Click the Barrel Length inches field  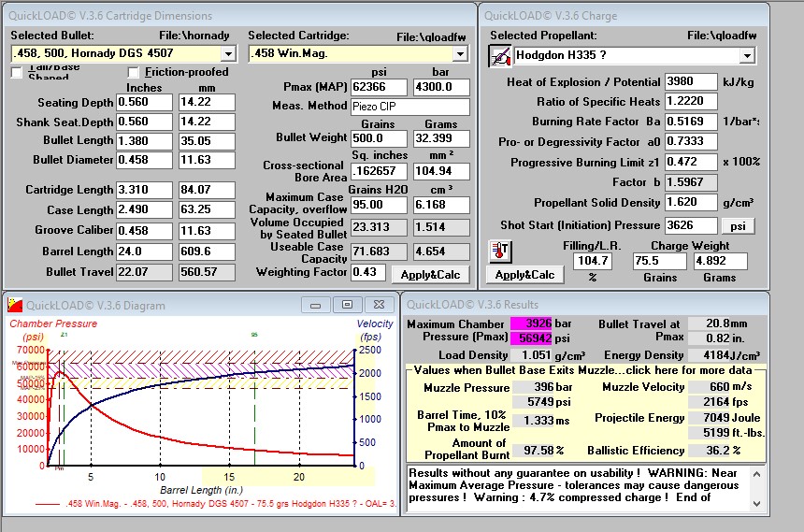144,252
